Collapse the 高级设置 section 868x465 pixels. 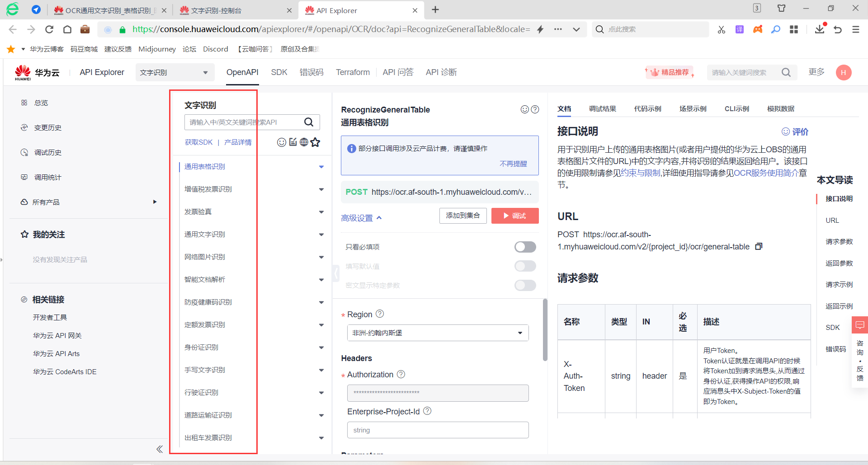362,218
